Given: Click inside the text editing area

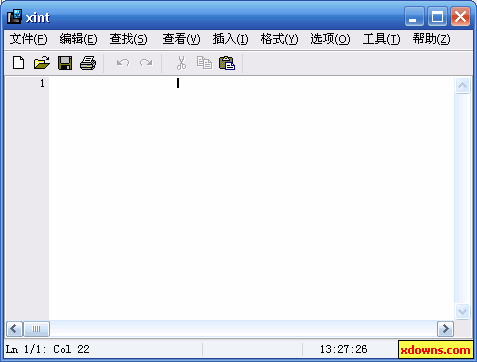Looking at the screenshot, I should [252, 198].
